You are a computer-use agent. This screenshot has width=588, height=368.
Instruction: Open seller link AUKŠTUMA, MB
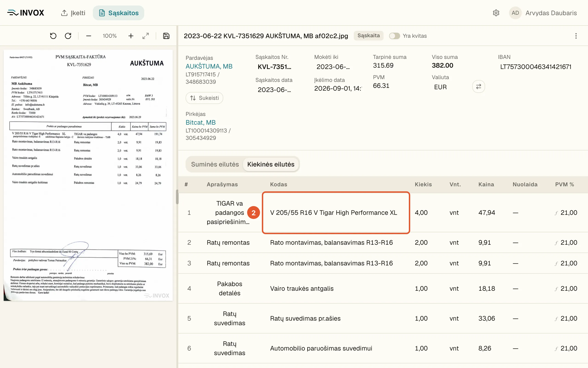tap(209, 66)
